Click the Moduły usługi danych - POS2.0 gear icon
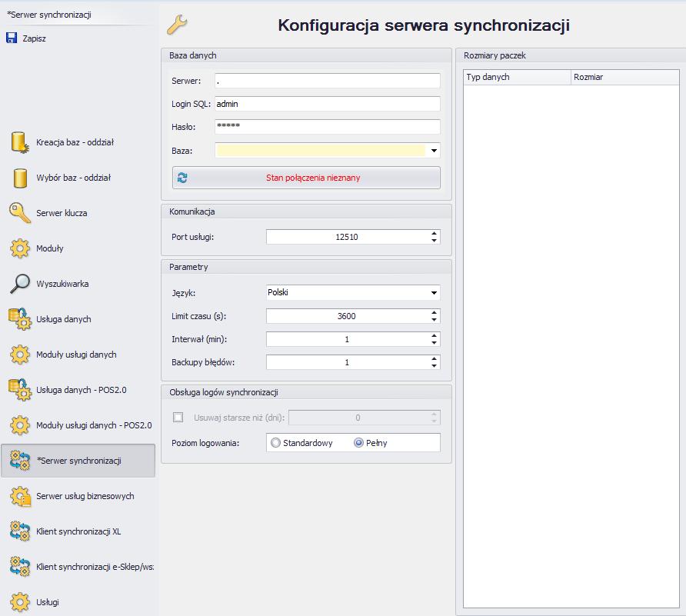686x616 pixels. 20,425
